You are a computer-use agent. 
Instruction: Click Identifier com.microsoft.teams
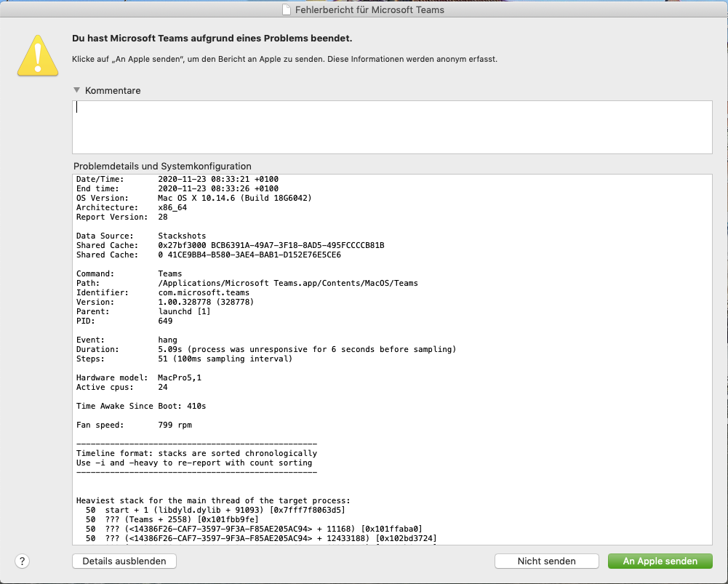tap(204, 292)
